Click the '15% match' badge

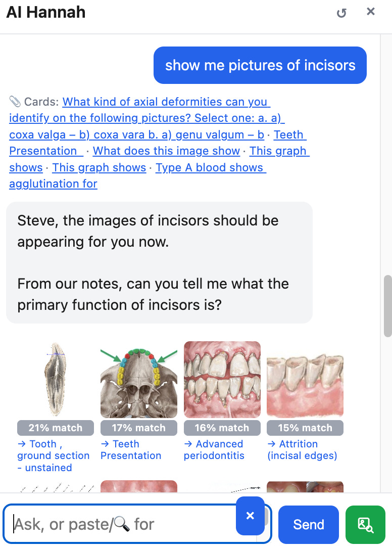305,428
